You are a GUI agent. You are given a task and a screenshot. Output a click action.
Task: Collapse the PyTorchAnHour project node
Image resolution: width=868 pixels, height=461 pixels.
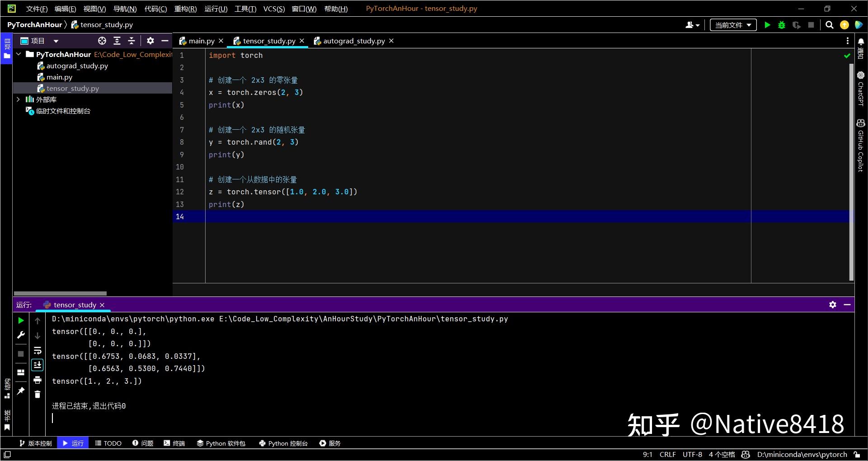19,54
